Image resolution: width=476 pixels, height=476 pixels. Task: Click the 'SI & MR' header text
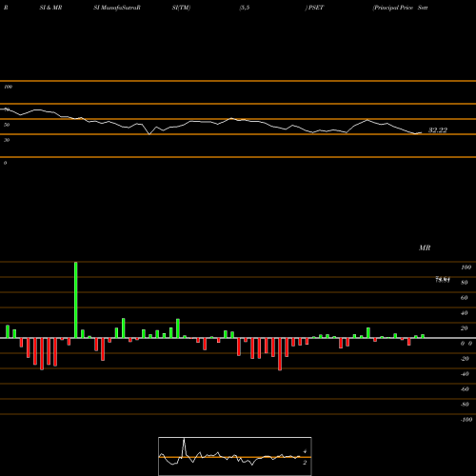tap(50, 8)
